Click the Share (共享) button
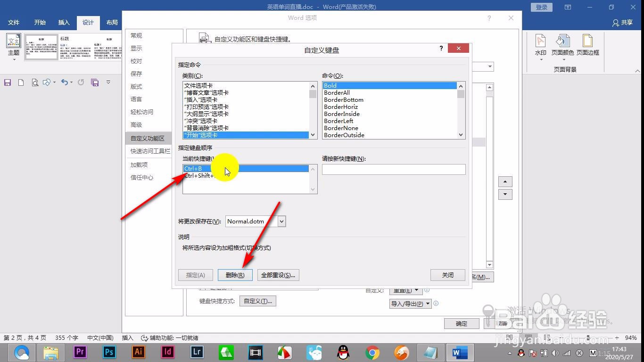Image resolution: width=644 pixels, height=362 pixels. tap(622, 23)
